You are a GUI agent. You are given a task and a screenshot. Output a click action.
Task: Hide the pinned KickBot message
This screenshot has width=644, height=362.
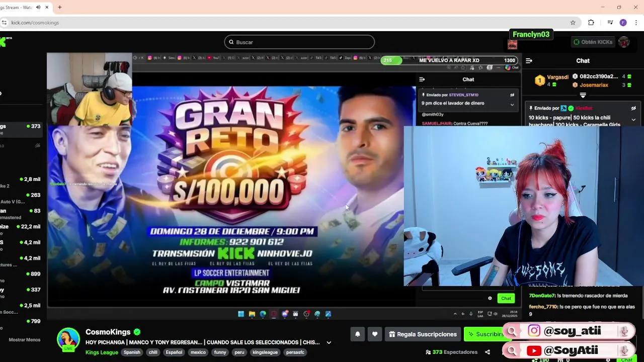click(x=633, y=108)
